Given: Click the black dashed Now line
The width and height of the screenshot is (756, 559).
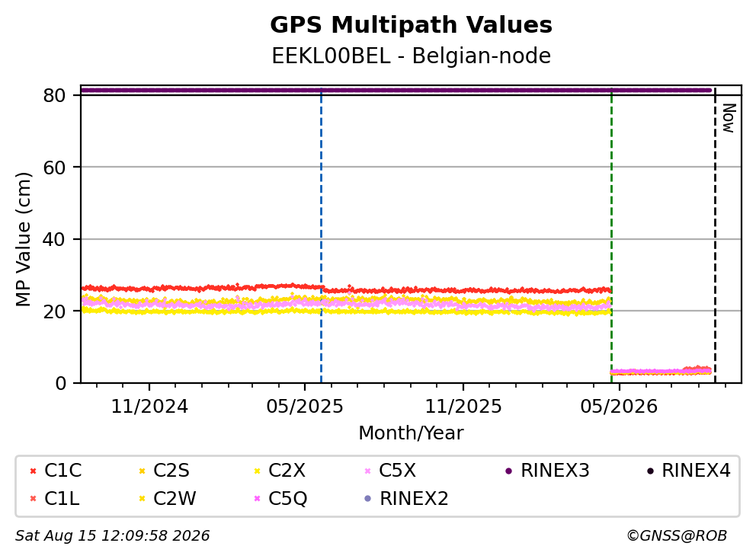Looking at the screenshot, I should coord(715,236).
